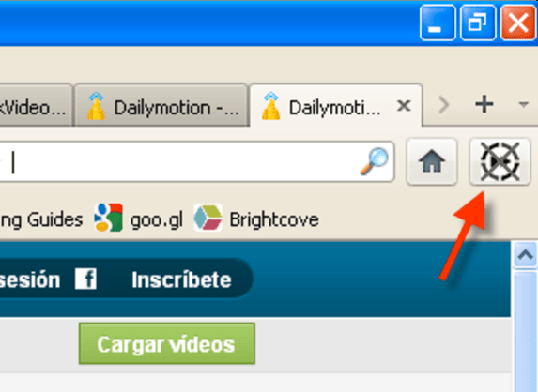Open the goo.gl bookmark

click(139, 219)
